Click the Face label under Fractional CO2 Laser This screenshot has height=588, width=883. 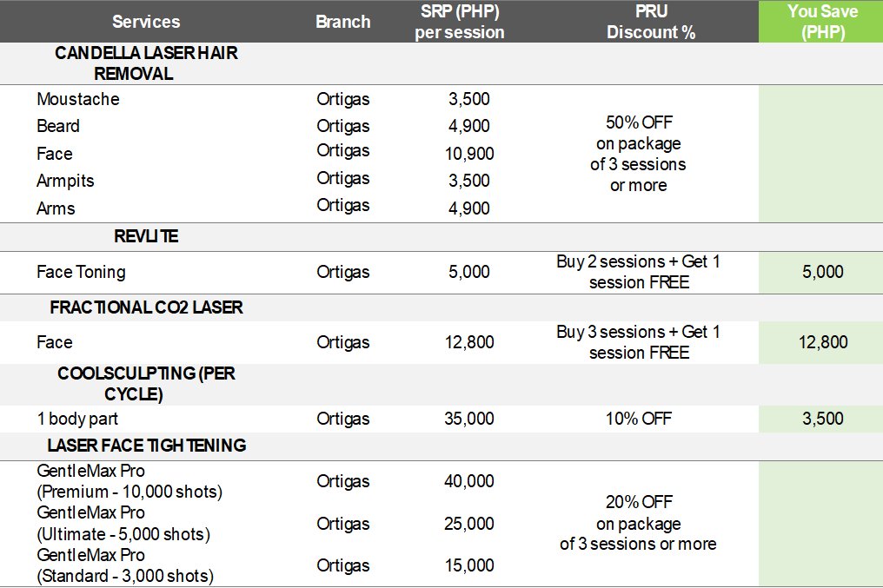tap(55, 342)
